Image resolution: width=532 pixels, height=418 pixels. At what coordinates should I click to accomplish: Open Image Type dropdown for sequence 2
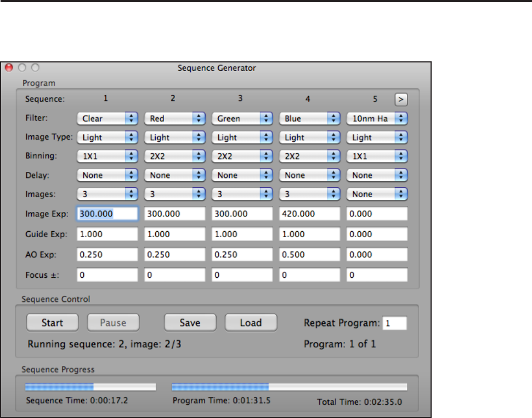[175, 138]
